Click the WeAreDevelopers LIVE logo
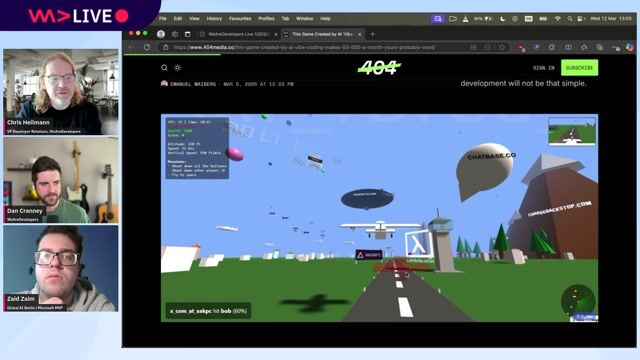This screenshot has width=640, height=360. (x=78, y=16)
